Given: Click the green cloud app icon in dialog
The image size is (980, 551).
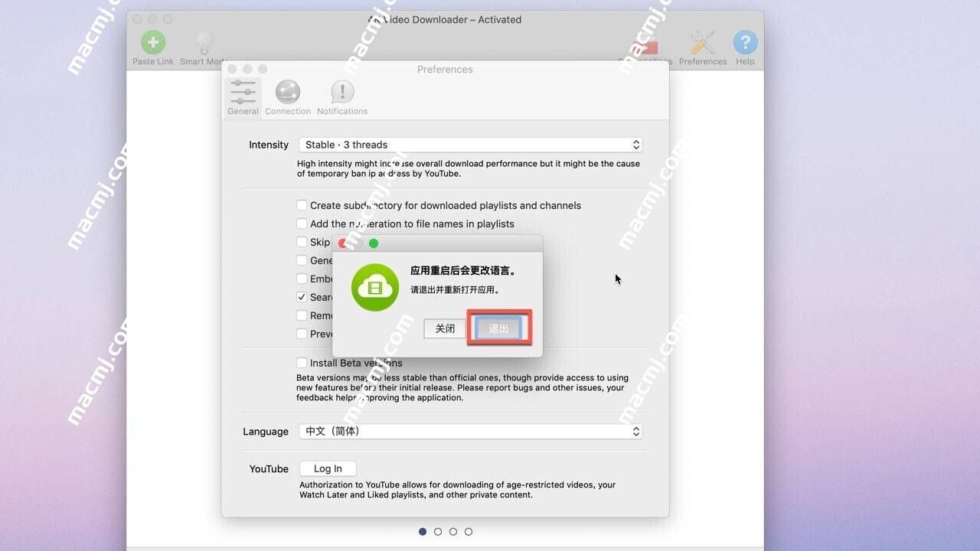Looking at the screenshot, I should (375, 288).
